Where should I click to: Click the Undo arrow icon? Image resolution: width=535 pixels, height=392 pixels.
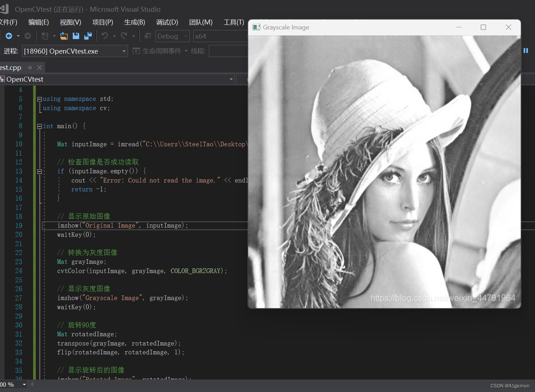(105, 36)
